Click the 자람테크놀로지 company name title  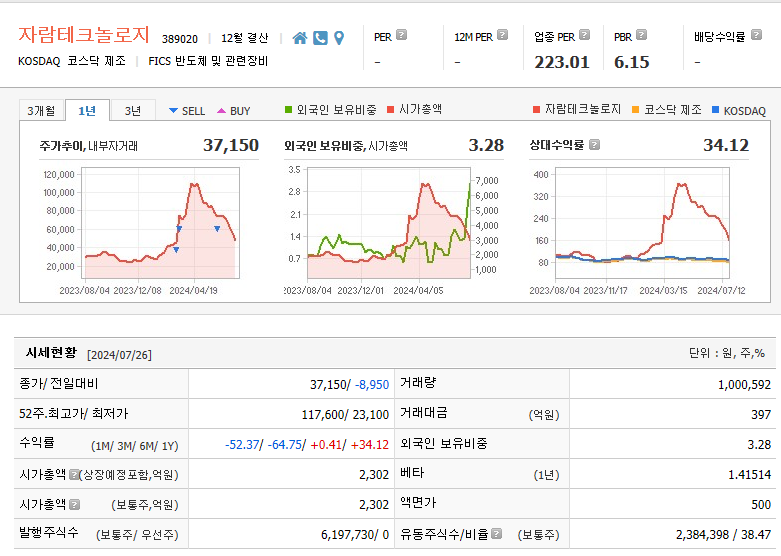tap(84, 35)
